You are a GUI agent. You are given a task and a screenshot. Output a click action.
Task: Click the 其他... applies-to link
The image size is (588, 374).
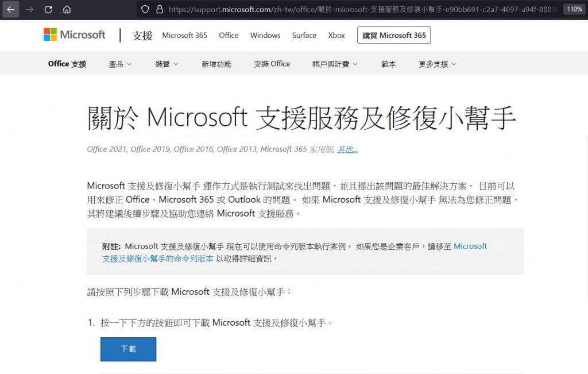click(347, 149)
